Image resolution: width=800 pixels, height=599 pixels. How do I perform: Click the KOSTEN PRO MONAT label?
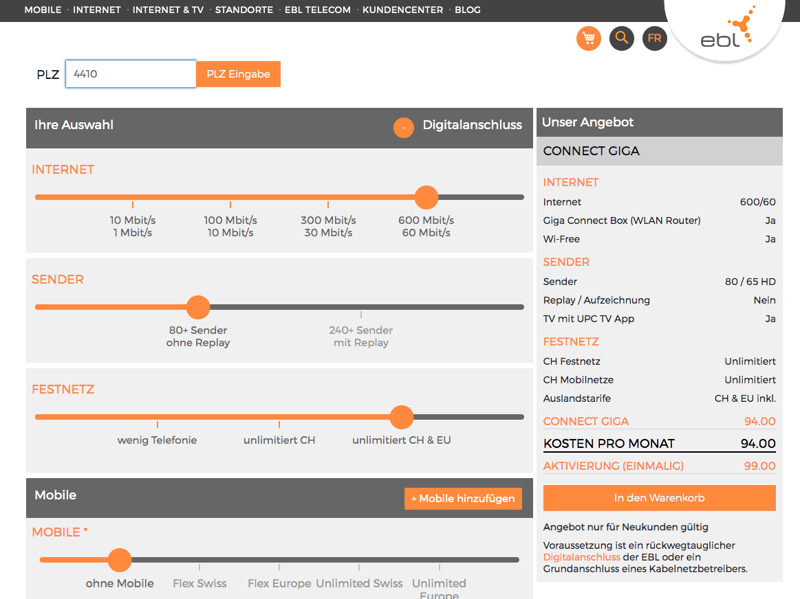point(609,444)
